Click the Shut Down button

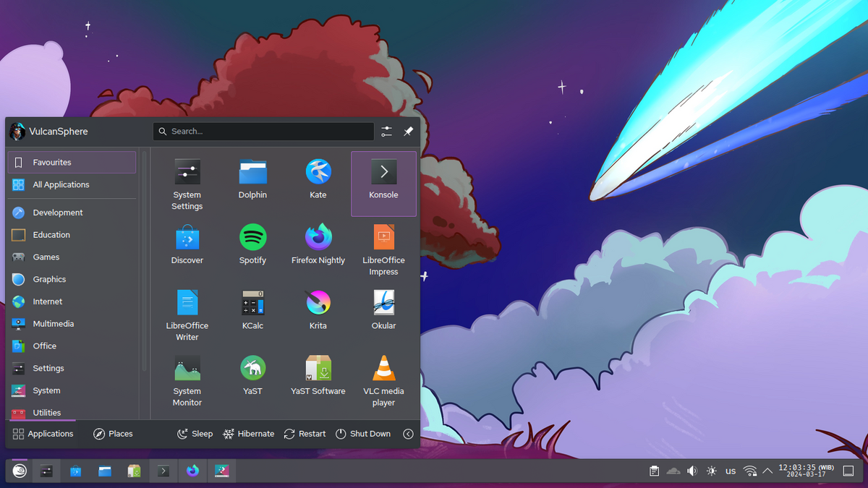tap(363, 434)
